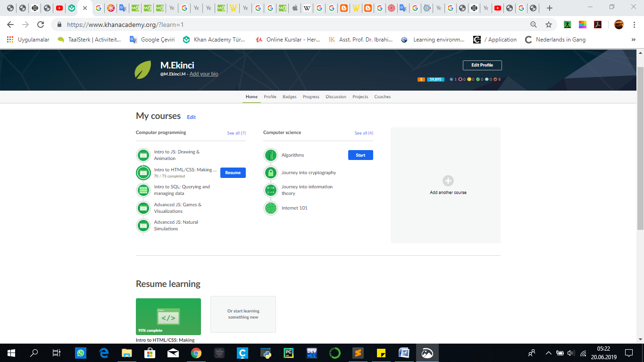Go back to the previous page
This screenshot has height=362, width=644.
coord(10,25)
